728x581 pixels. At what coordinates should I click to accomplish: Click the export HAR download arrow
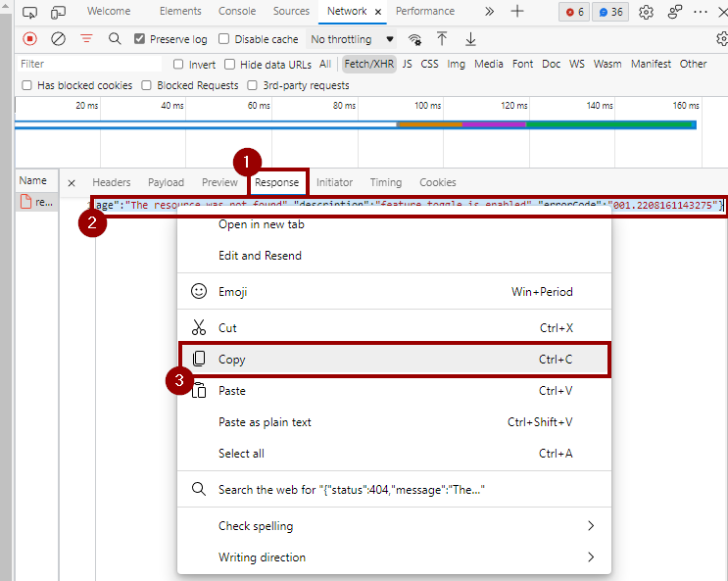coord(470,39)
